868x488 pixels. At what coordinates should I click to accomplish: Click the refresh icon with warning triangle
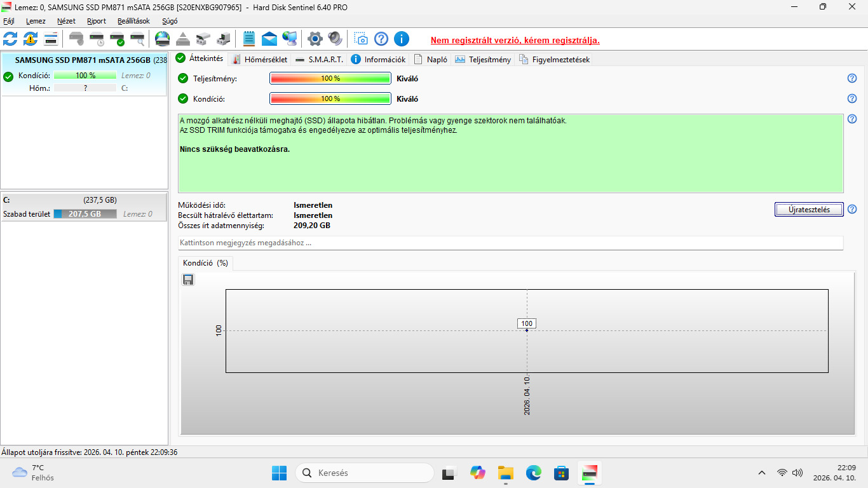(x=31, y=39)
